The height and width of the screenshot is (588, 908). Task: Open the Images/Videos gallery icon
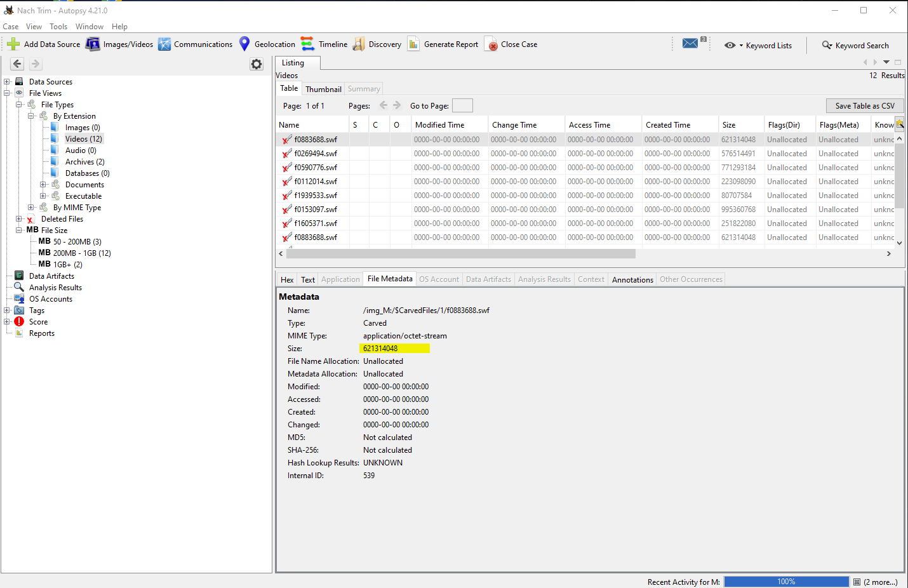tap(93, 44)
